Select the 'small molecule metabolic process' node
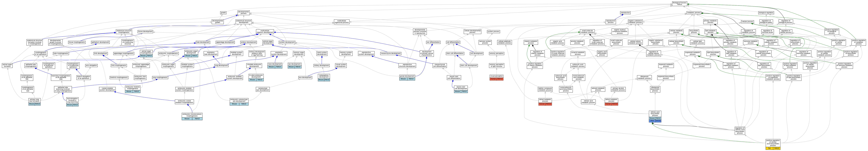Image resolution: width=868 pixels, height=151 pixels. tap(587, 32)
